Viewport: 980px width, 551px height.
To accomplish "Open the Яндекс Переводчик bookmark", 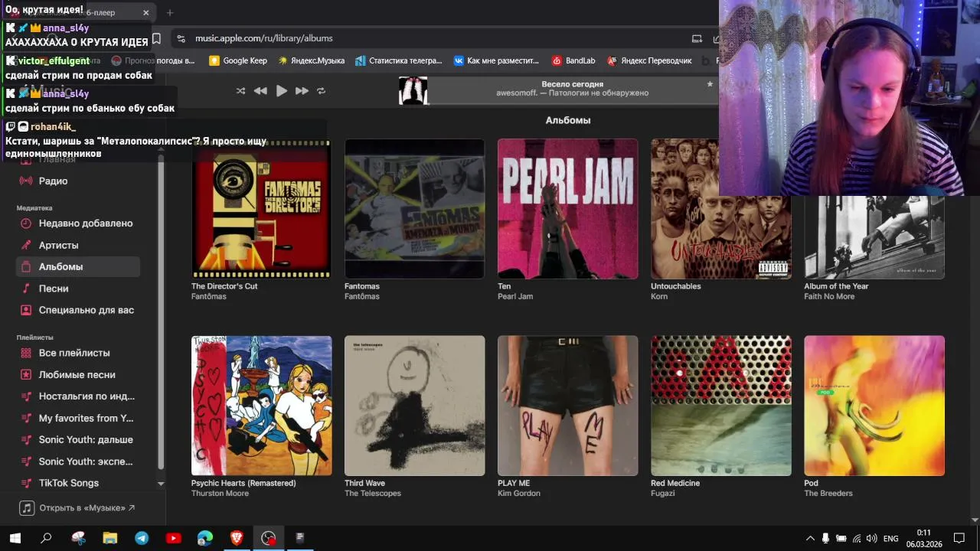I will point(649,60).
